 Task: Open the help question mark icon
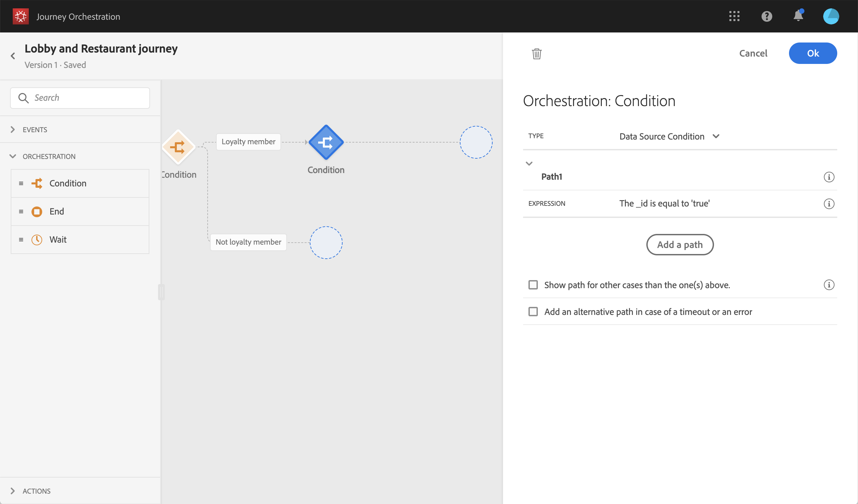point(767,16)
